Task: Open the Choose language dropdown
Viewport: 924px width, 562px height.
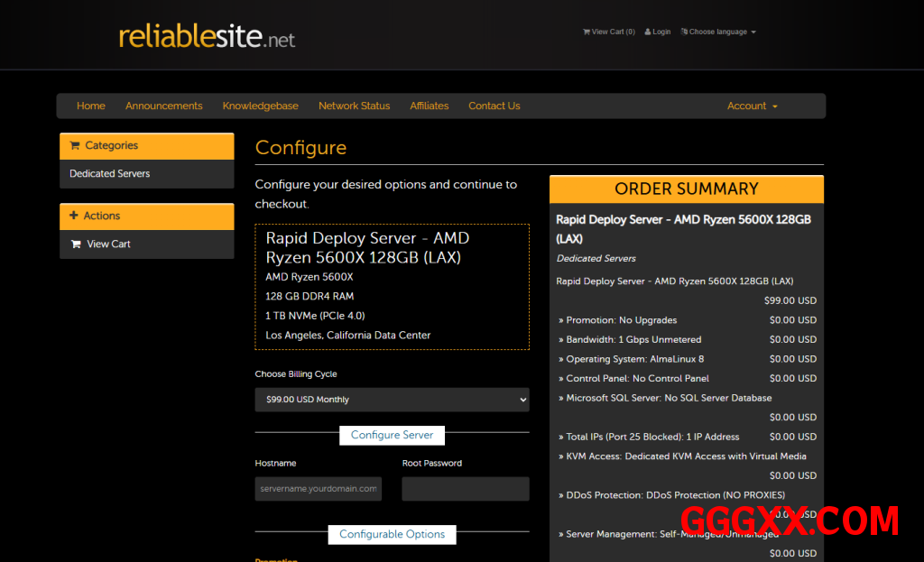Action: (721, 32)
